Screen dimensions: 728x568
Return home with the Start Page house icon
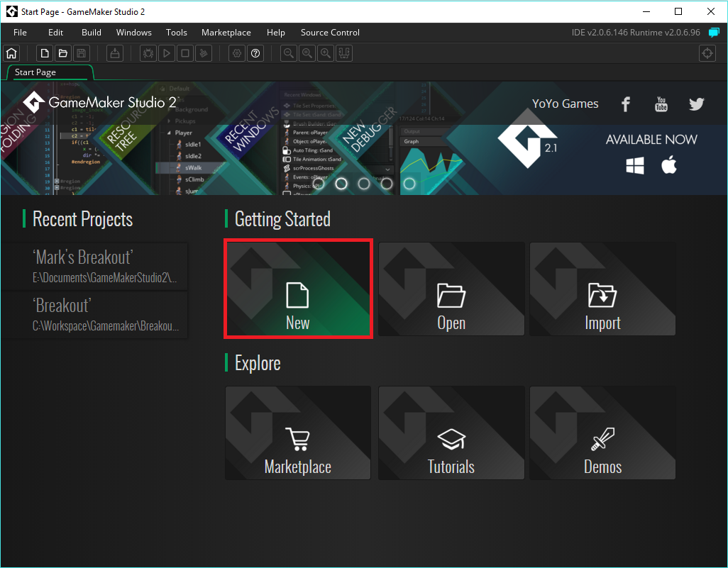pos(11,52)
